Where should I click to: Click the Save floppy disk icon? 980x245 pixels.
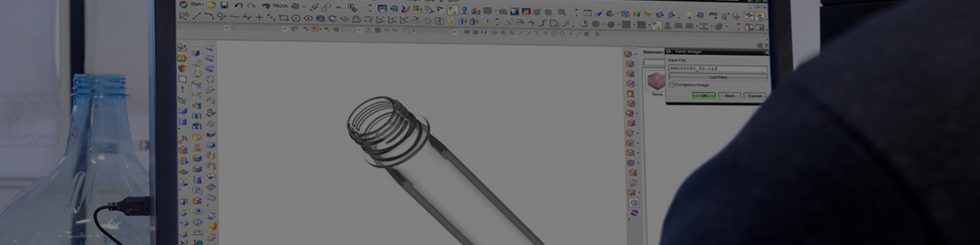(x=224, y=5)
